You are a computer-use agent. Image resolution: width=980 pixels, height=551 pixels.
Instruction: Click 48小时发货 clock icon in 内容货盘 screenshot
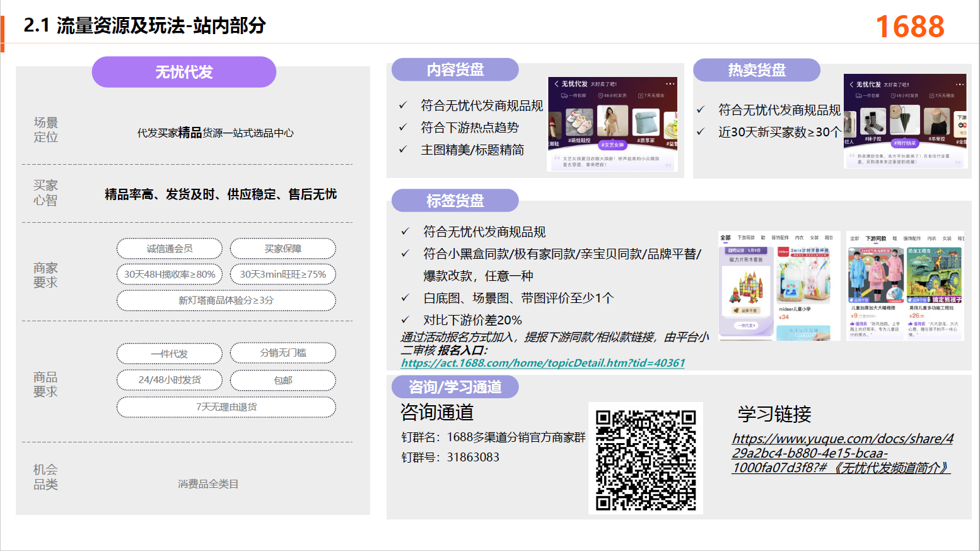(x=601, y=96)
